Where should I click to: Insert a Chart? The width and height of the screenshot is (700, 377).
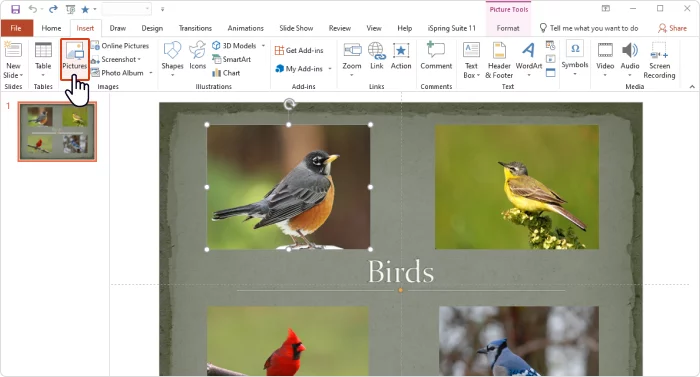pyautogui.click(x=226, y=73)
